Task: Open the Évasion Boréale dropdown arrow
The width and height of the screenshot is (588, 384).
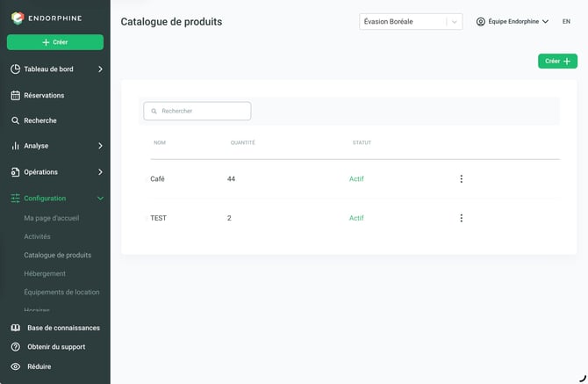Action: (x=454, y=22)
